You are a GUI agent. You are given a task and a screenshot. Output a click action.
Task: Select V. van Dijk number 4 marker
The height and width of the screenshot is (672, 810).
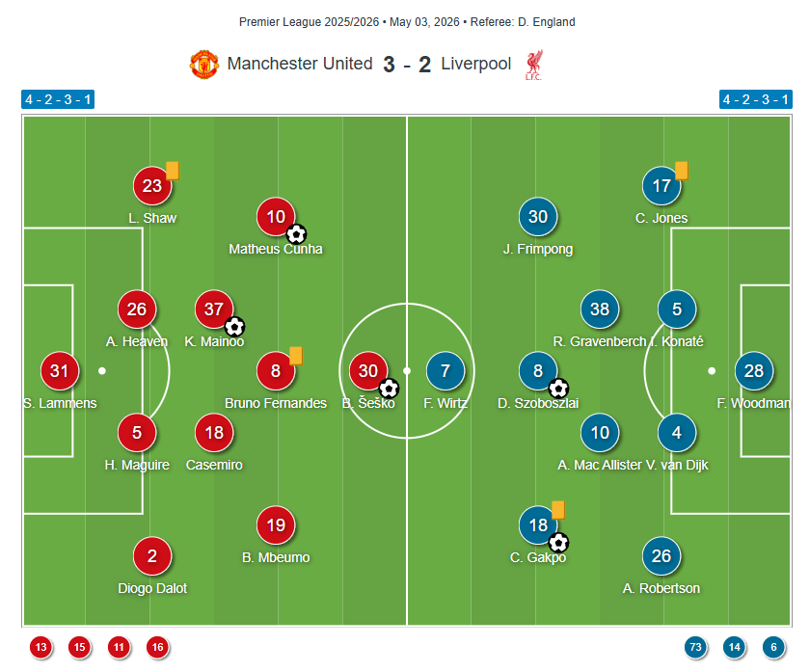pyautogui.click(x=677, y=433)
